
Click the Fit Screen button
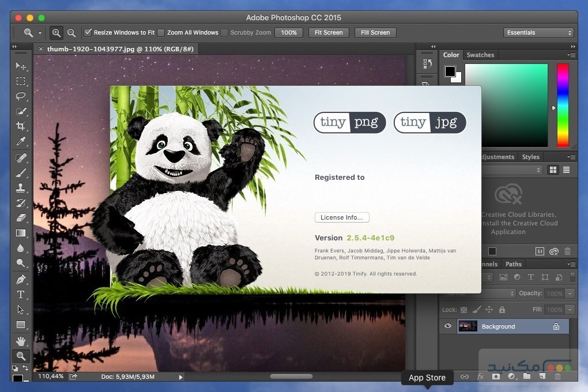point(328,33)
